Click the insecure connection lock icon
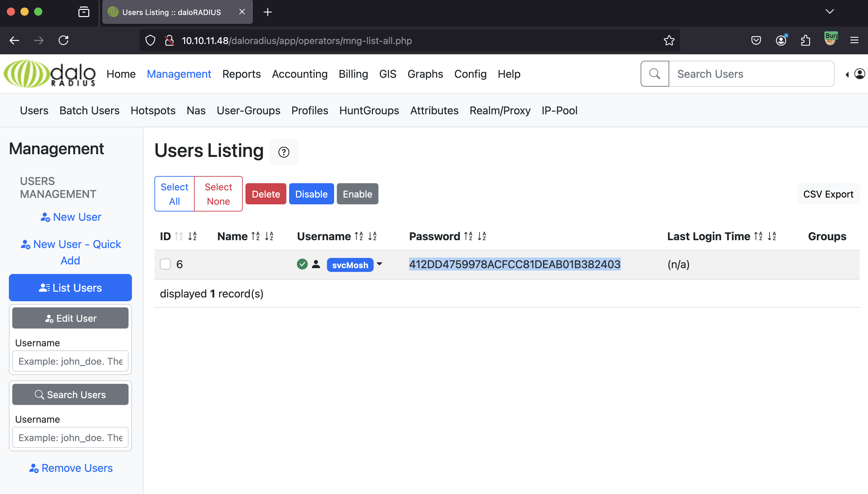The width and height of the screenshot is (868, 494). click(x=169, y=41)
